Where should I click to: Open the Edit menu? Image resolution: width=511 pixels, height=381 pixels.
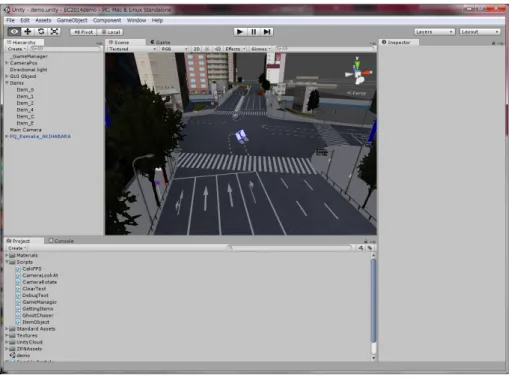click(x=25, y=20)
